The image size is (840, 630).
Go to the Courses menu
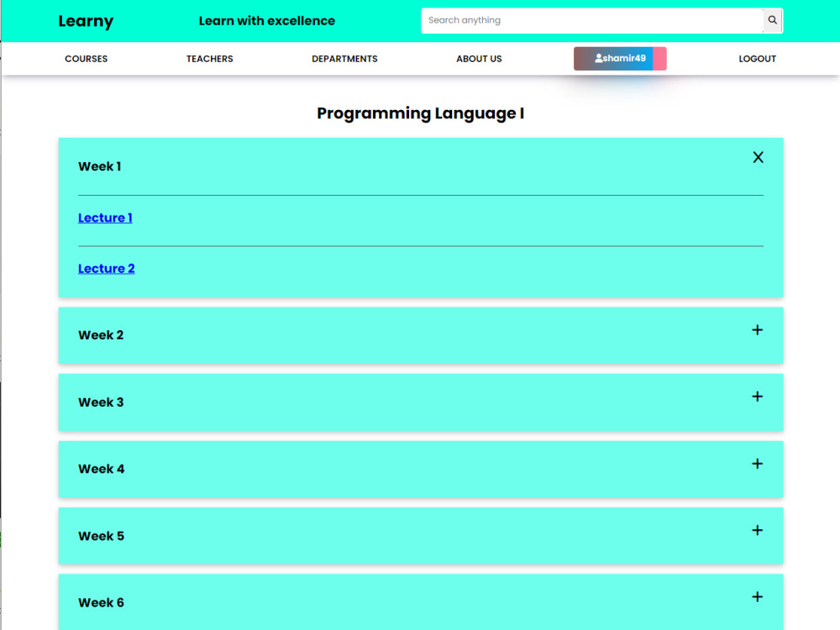point(87,59)
